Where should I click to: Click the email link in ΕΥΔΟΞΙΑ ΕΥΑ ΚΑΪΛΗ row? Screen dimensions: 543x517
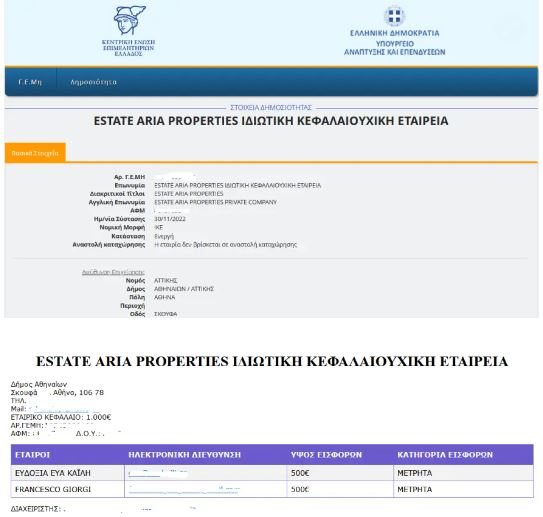coord(158,473)
